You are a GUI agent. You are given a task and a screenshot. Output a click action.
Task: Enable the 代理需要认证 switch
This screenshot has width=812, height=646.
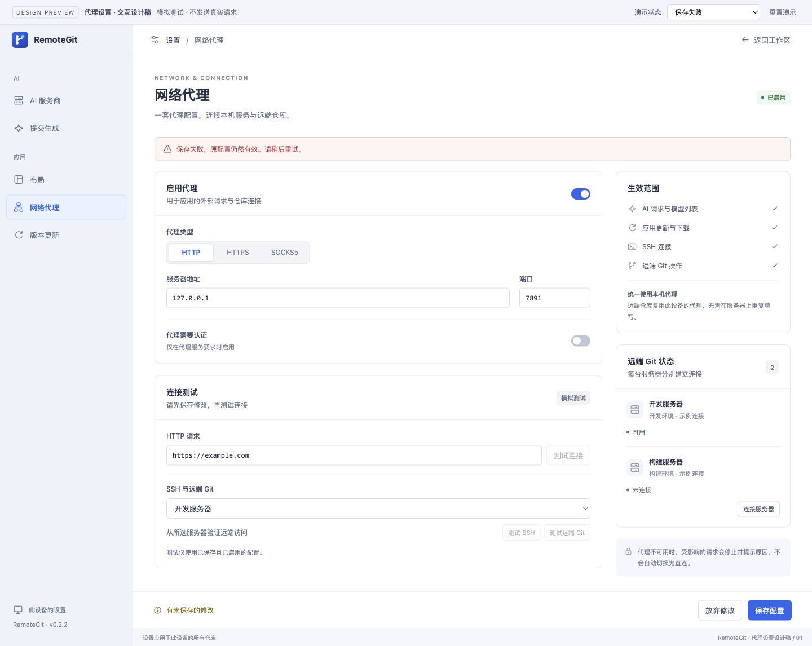coord(581,340)
